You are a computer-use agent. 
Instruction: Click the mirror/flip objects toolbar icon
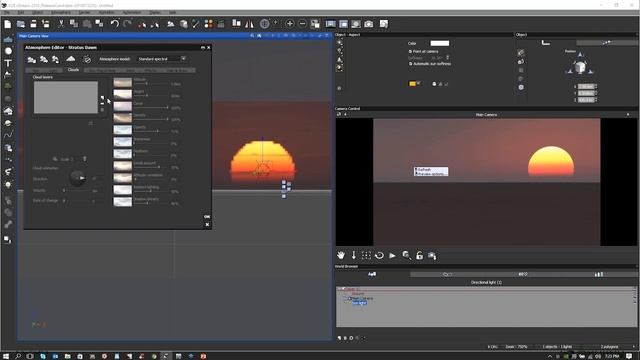point(249,24)
